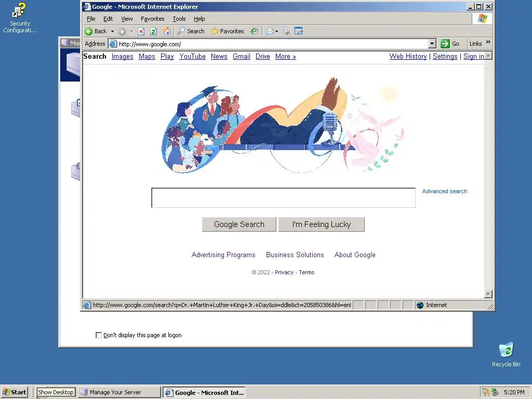This screenshot has height=399, width=532.
Task: Expand the Links toolbar chevron
Action: tap(488, 42)
